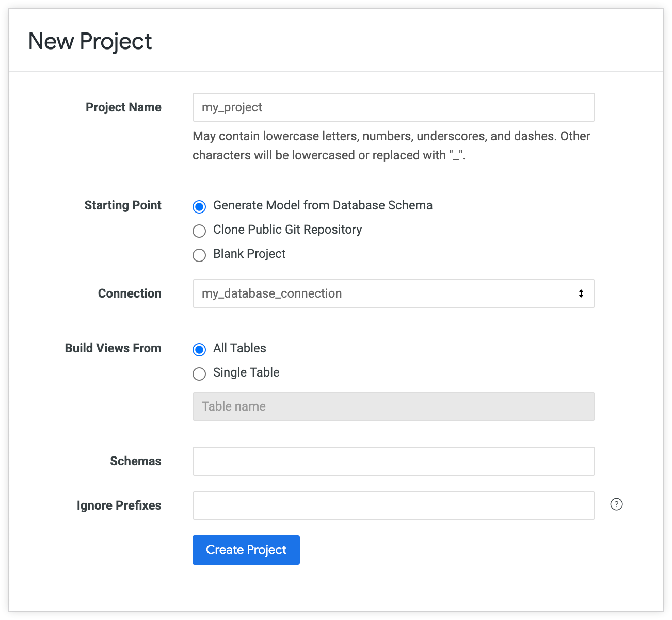This screenshot has height=620, width=672.
Task: Click the Ignore Prefixes label text
Action: 119,505
